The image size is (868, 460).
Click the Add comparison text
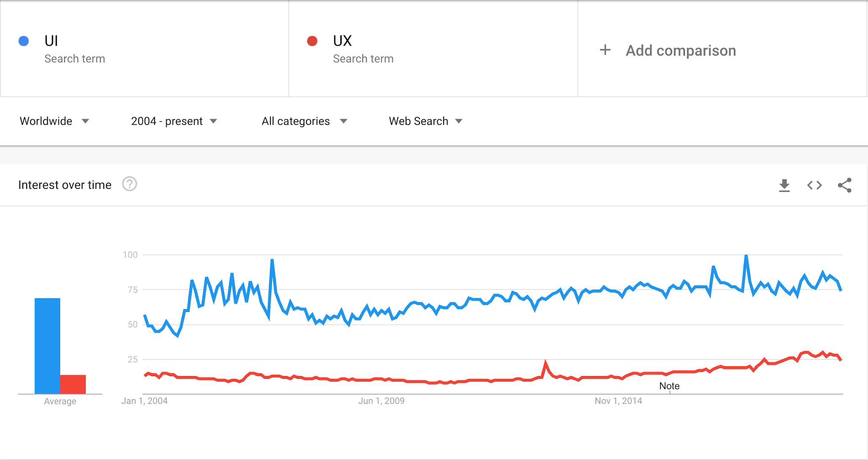tap(681, 50)
